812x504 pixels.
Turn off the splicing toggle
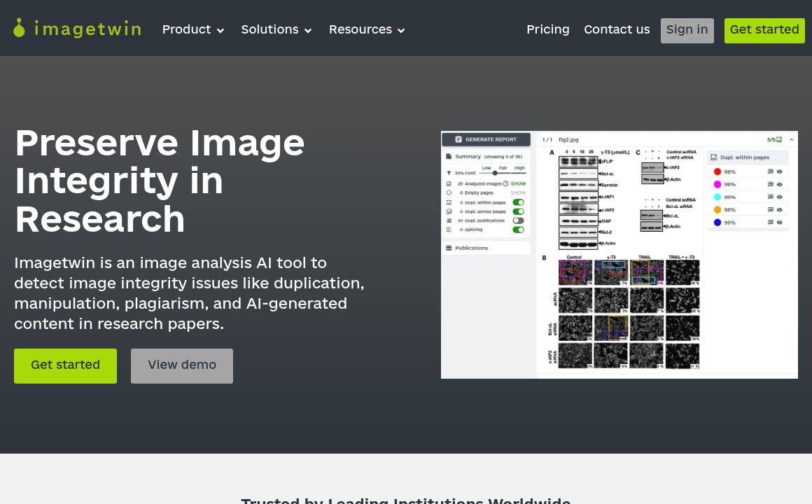coord(519,230)
